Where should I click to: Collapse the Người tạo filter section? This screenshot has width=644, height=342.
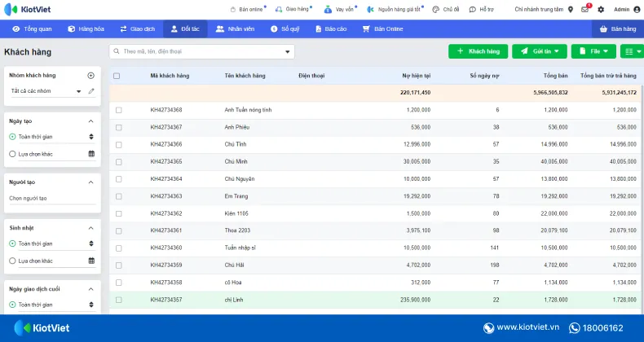91,182
